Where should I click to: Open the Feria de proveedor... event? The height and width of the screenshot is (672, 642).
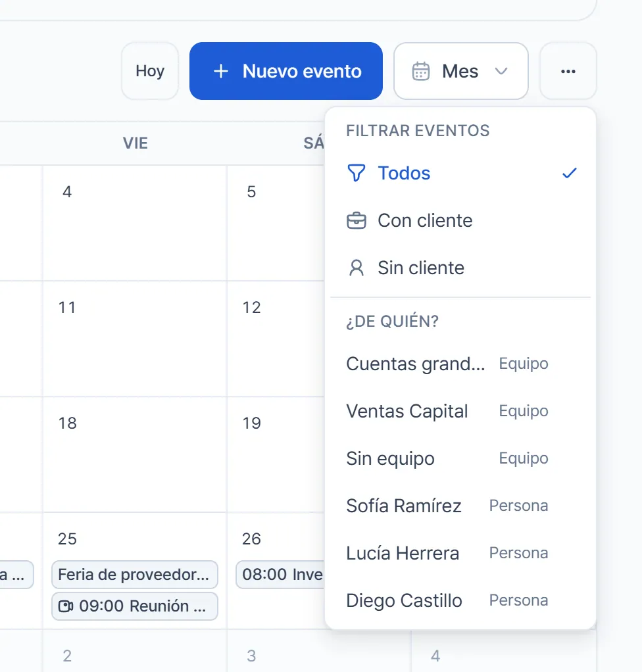(x=135, y=575)
